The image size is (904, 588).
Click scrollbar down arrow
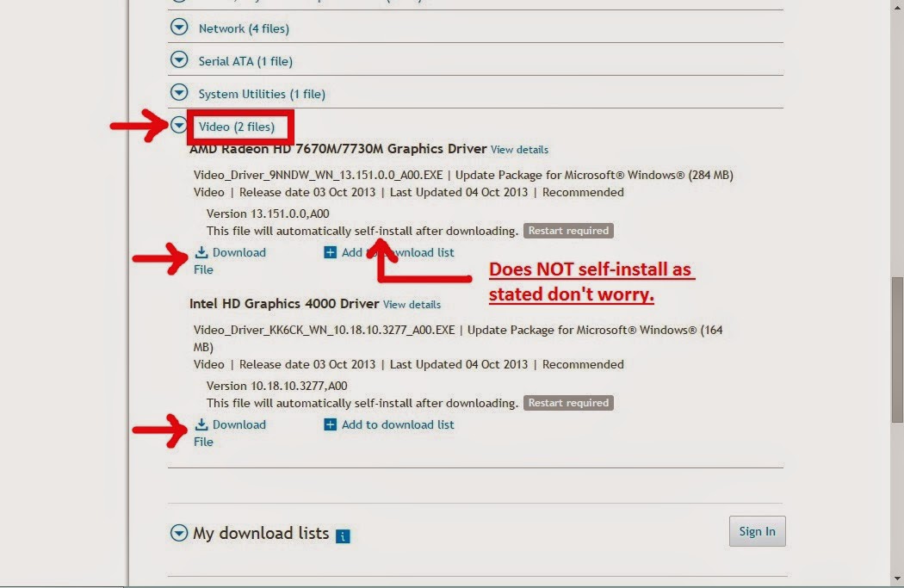897,579
